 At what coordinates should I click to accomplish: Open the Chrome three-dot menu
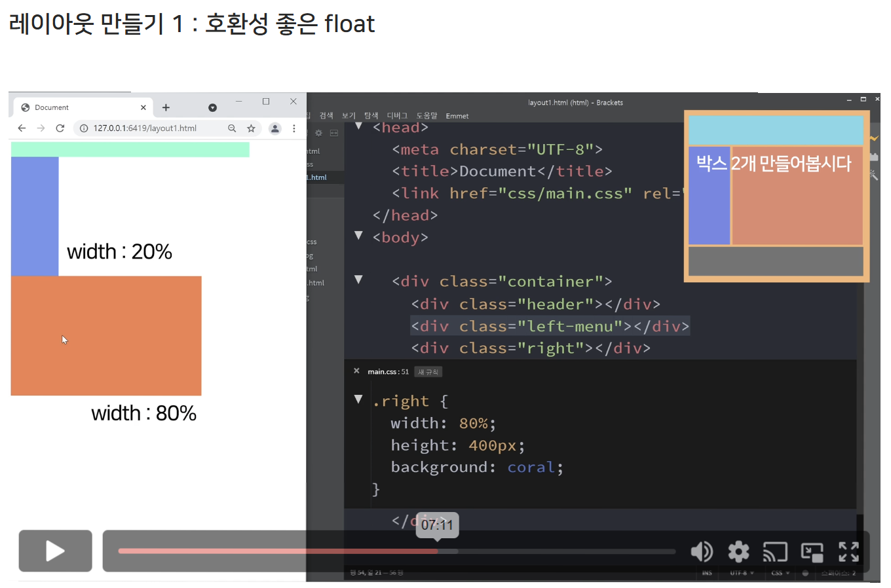[294, 128]
